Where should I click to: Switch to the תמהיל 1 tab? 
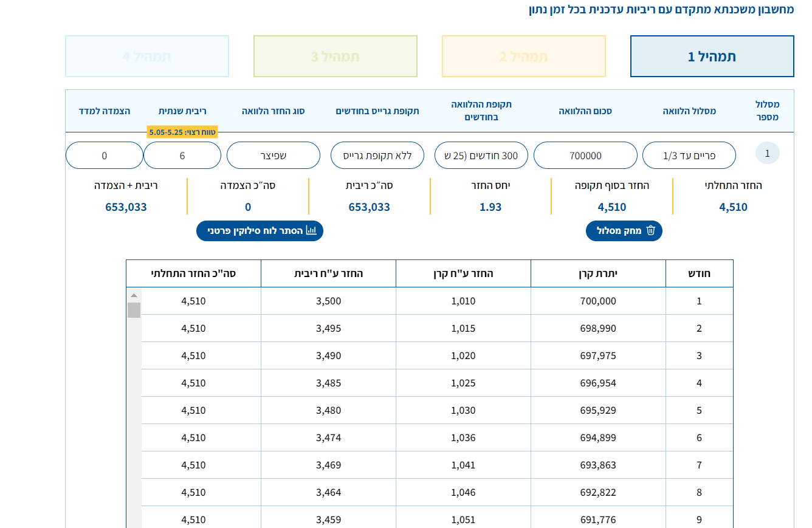[x=712, y=57]
